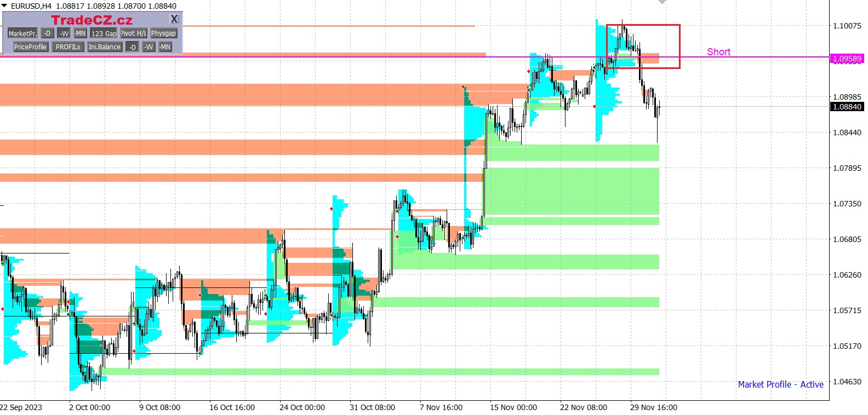This screenshot has height=415, width=868.
Task: Select -D next to Ini.Balance
Action: click(x=132, y=47)
